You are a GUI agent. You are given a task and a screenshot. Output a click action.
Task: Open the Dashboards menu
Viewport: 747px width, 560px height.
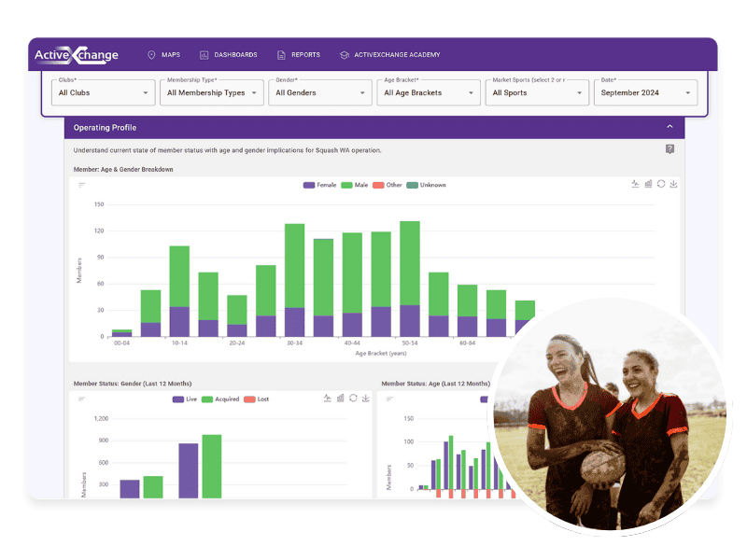click(228, 55)
